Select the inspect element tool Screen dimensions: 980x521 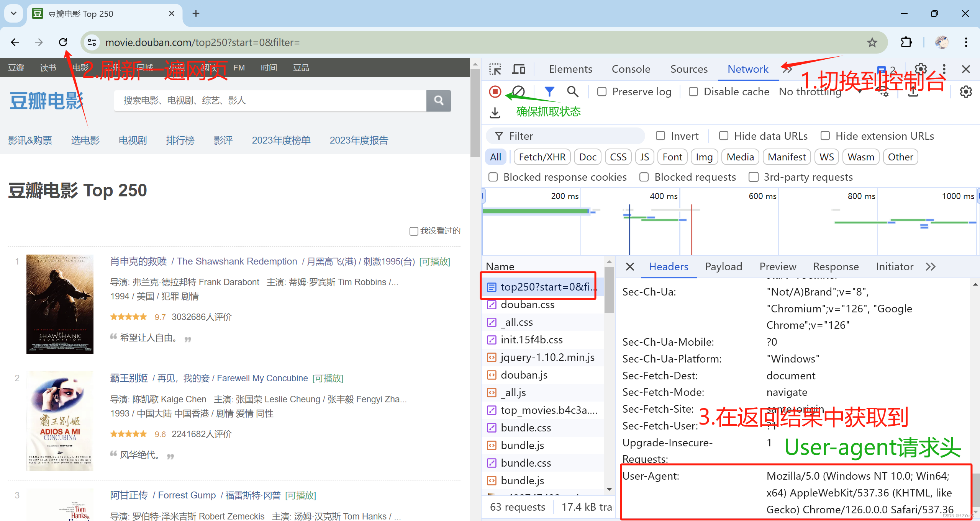(x=495, y=69)
